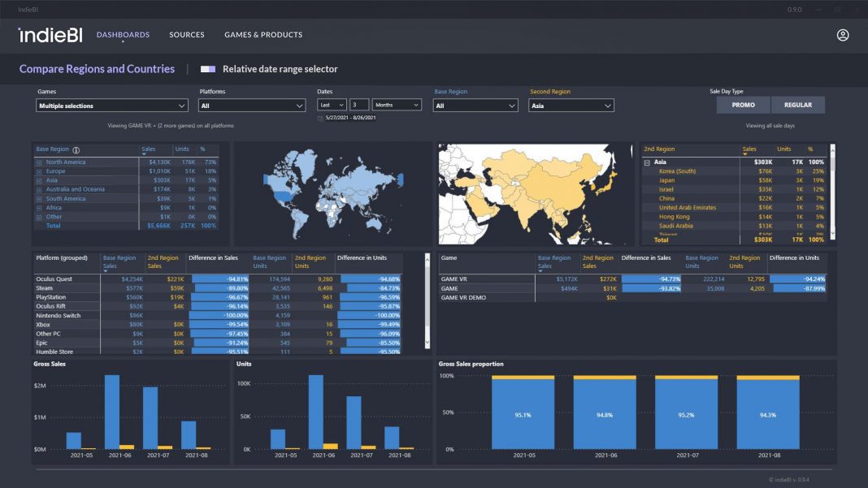Open the GAMES & PRODUCTS tab
The height and width of the screenshot is (488, 868).
(x=263, y=35)
